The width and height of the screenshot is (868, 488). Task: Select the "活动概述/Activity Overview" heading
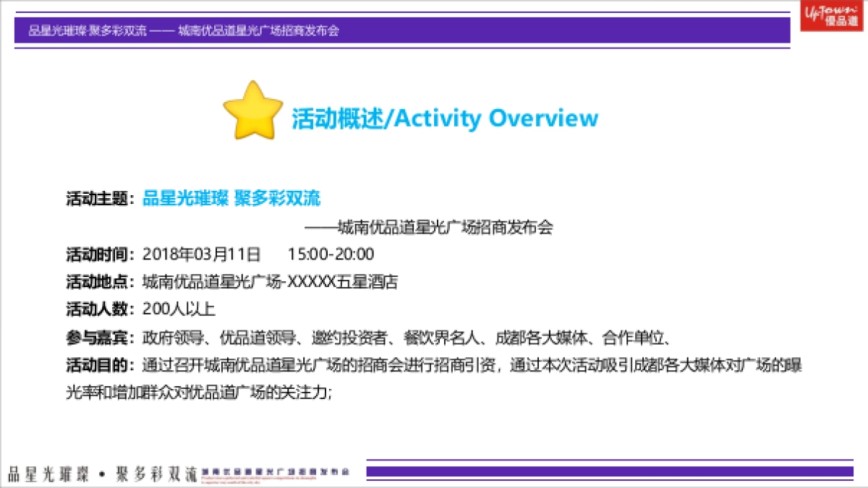446,118
